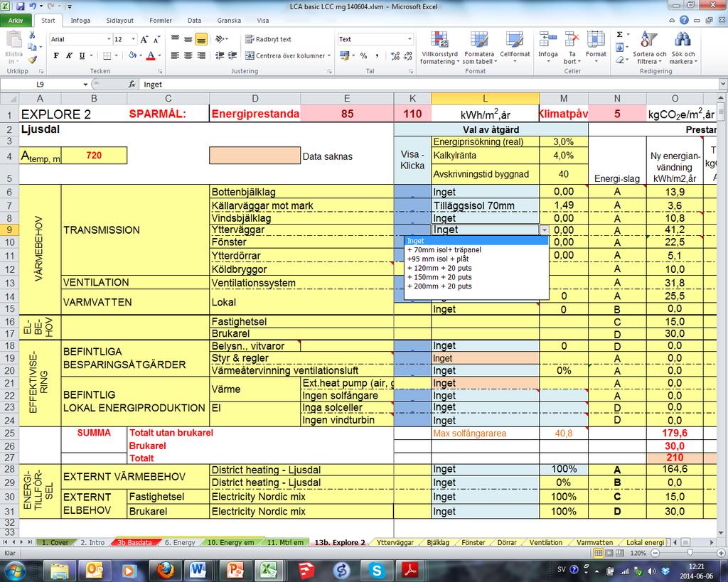
Task: Click the Excel help question mark
Action: coord(684,20)
